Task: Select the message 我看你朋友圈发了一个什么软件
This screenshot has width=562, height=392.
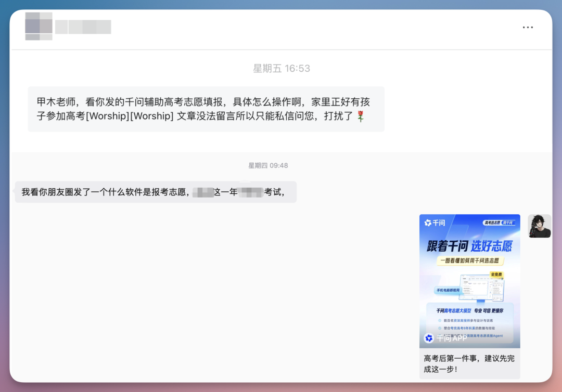Action: click(156, 192)
